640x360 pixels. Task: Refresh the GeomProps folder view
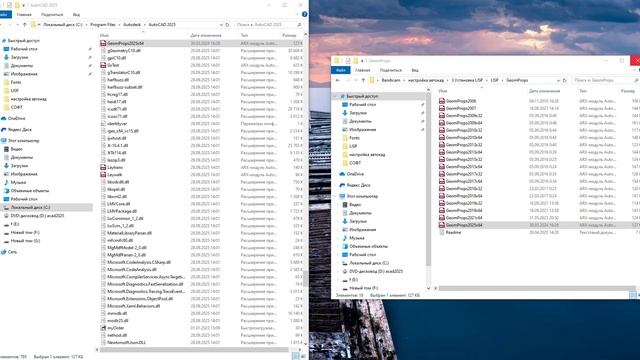tap(564, 80)
